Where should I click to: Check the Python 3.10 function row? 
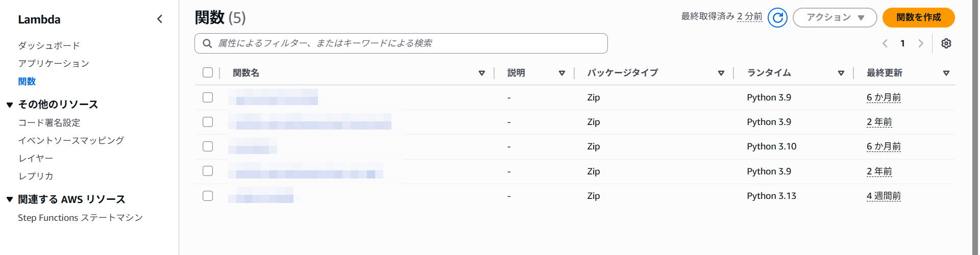coord(208,146)
